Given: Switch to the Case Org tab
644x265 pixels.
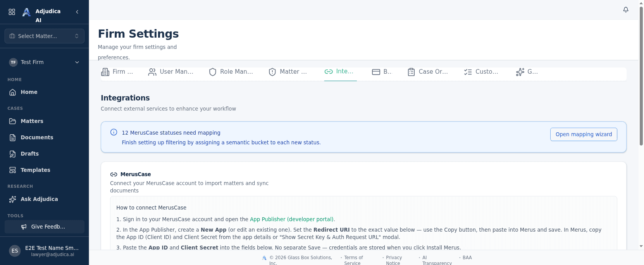Looking at the screenshot, I should tap(428, 72).
